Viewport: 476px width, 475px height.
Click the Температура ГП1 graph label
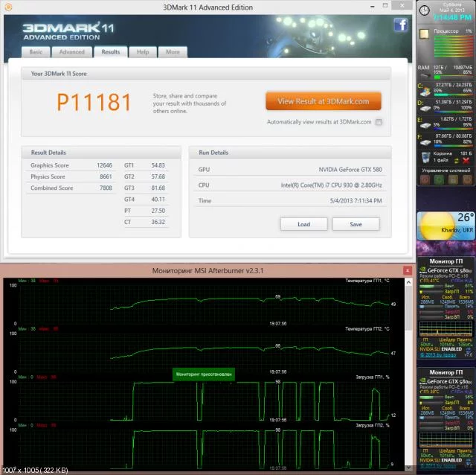[x=367, y=281]
